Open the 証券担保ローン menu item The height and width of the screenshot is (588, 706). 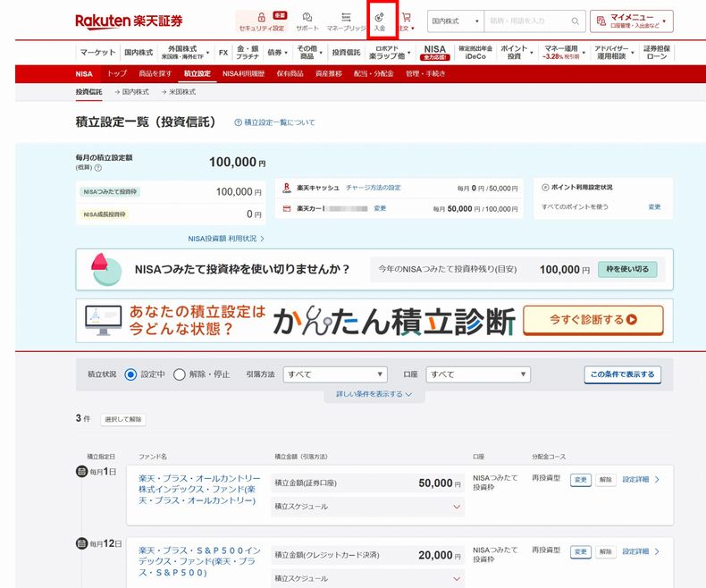657,52
